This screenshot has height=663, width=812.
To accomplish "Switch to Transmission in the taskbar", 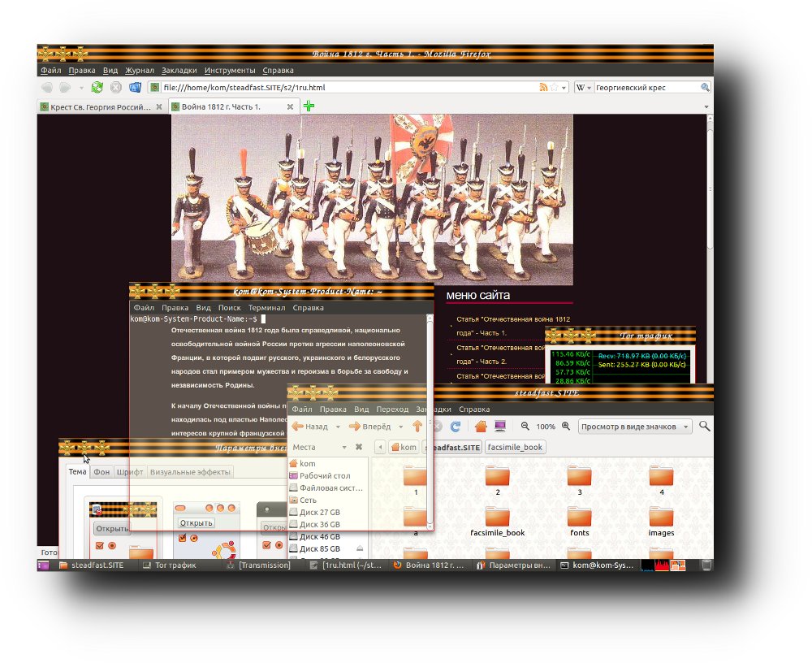I will (x=259, y=565).
